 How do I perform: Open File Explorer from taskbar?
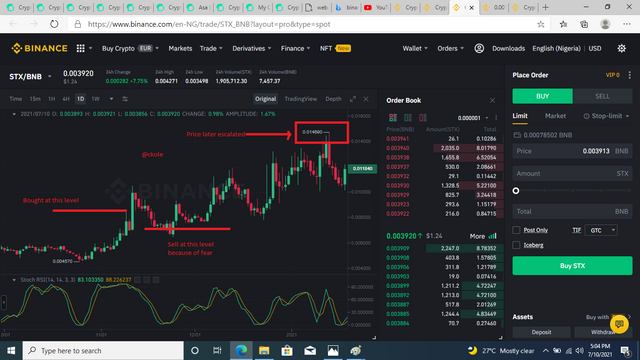[264, 351]
